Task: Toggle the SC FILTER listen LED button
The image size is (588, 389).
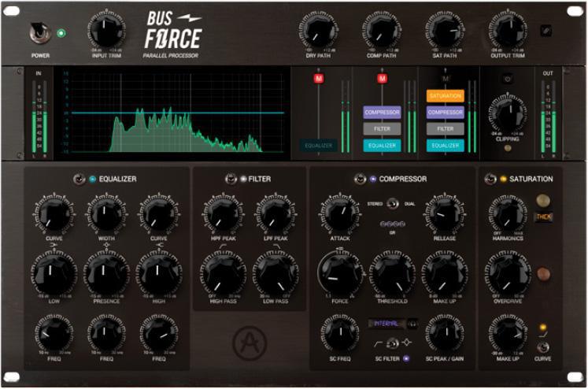Action: [406, 358]
